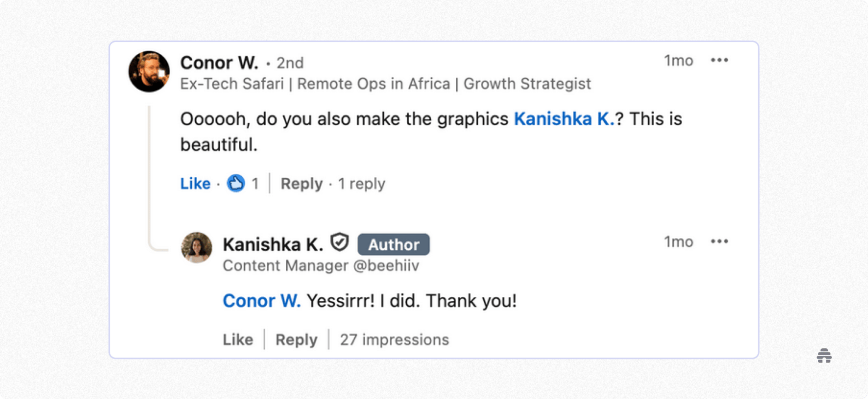Open the options menu on Kanishka's reply

(720, 241)
